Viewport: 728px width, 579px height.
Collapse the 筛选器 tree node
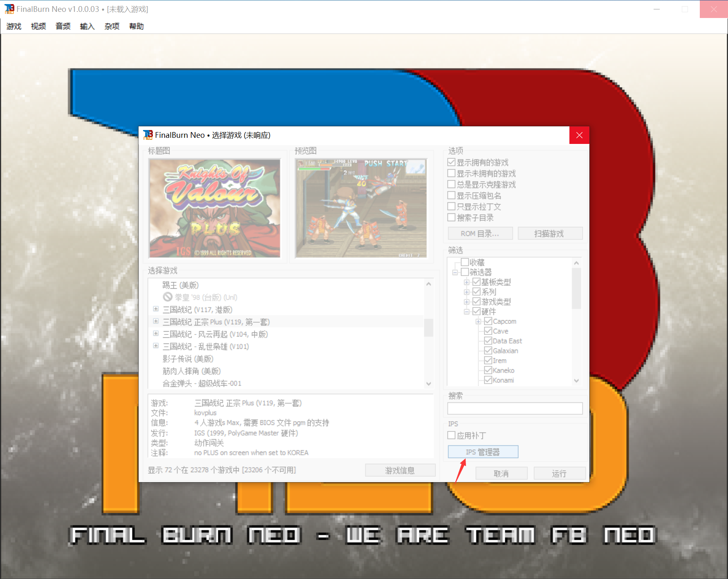(455, 272)
